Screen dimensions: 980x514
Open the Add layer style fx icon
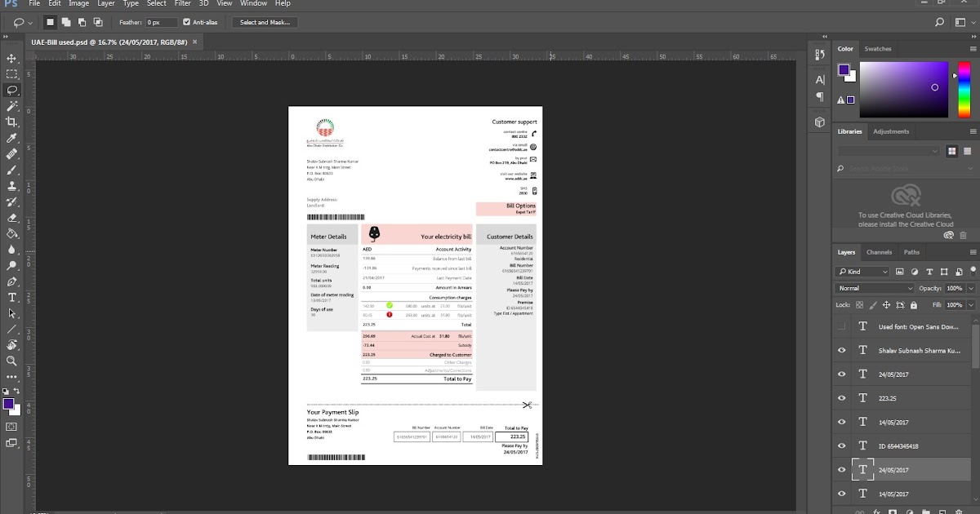tap(878, 512)
